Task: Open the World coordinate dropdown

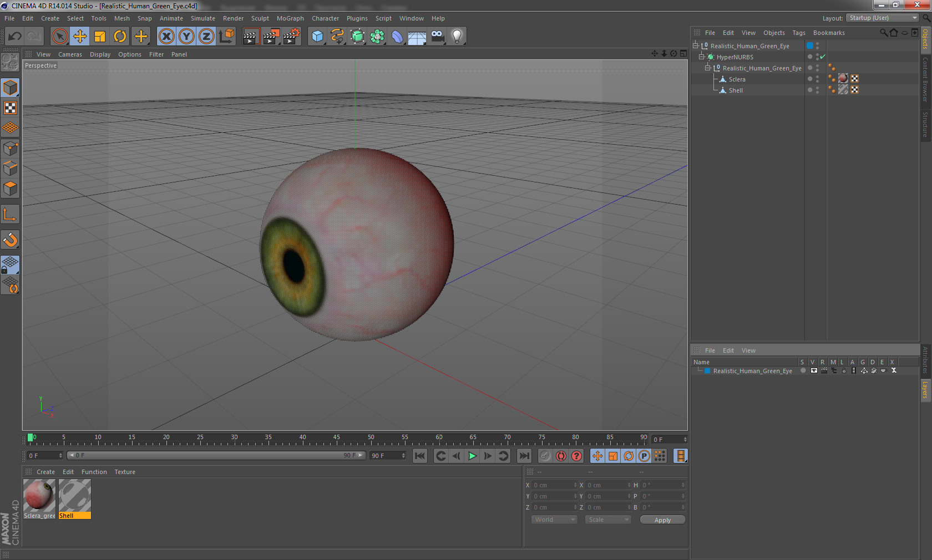Action: 554,520
